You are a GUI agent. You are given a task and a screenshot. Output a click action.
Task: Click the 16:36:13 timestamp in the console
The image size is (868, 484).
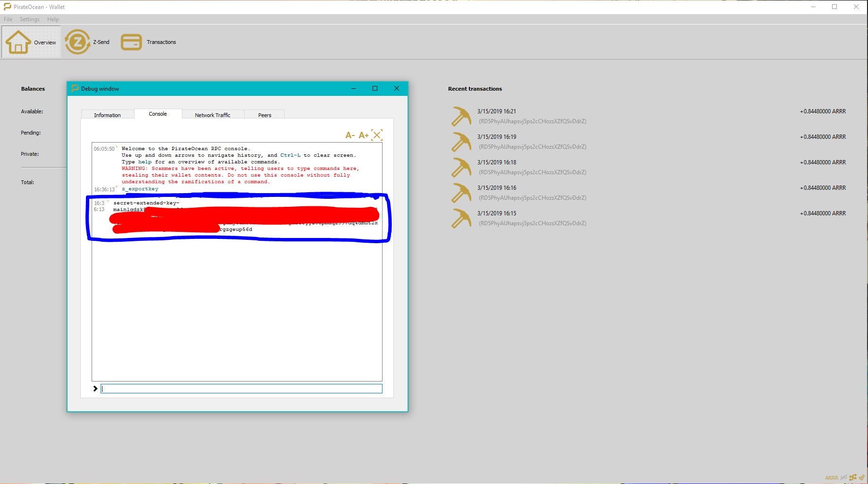(104, 189)
